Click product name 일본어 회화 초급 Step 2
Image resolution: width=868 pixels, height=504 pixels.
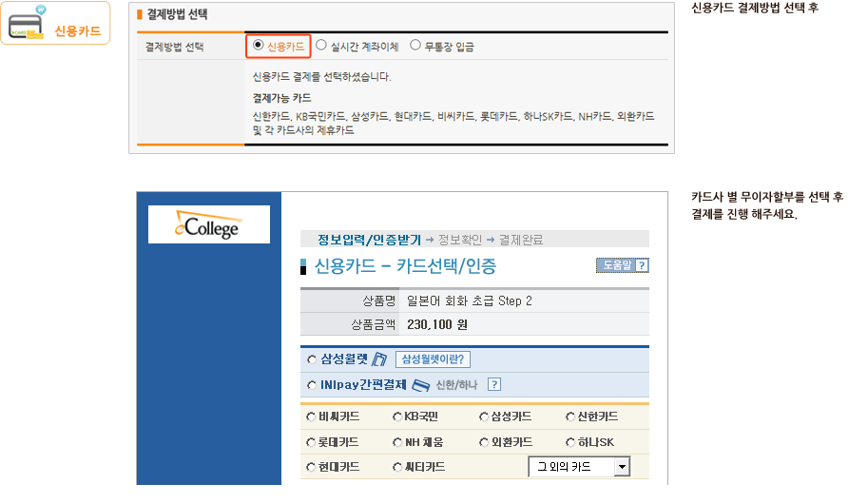pos(470,300)
